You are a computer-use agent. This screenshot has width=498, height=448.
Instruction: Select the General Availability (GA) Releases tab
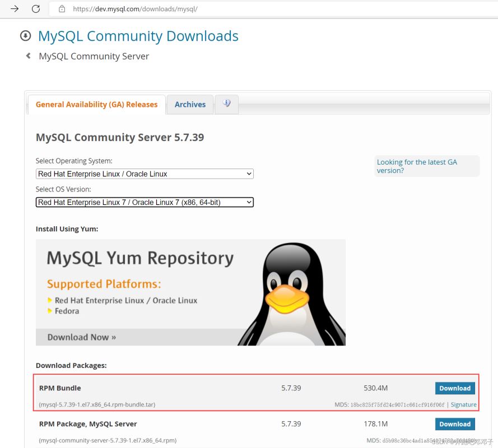tap(96, 104)
